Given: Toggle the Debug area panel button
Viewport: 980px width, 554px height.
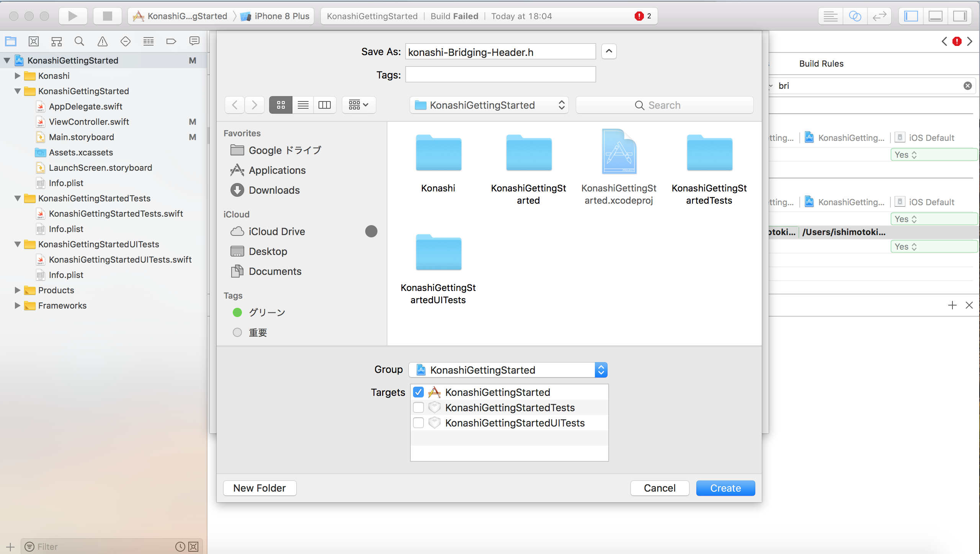Looking at the screenshot, I should coord(935,16).
